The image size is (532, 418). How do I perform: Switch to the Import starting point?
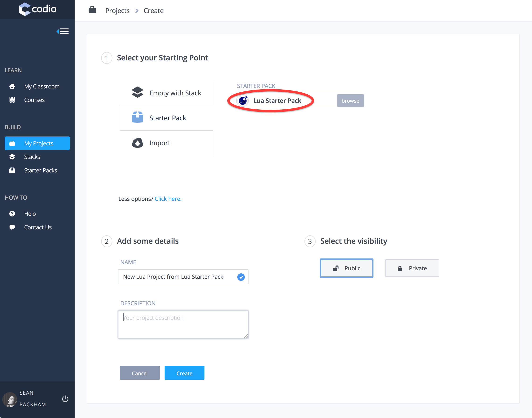coord(159,143)
